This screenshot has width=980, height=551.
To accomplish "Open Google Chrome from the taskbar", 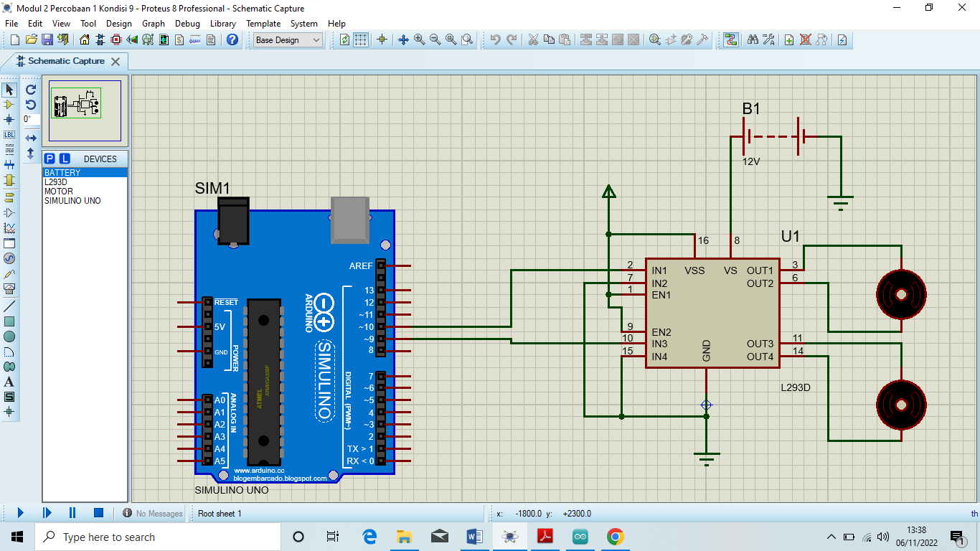I will click(615, 537).
